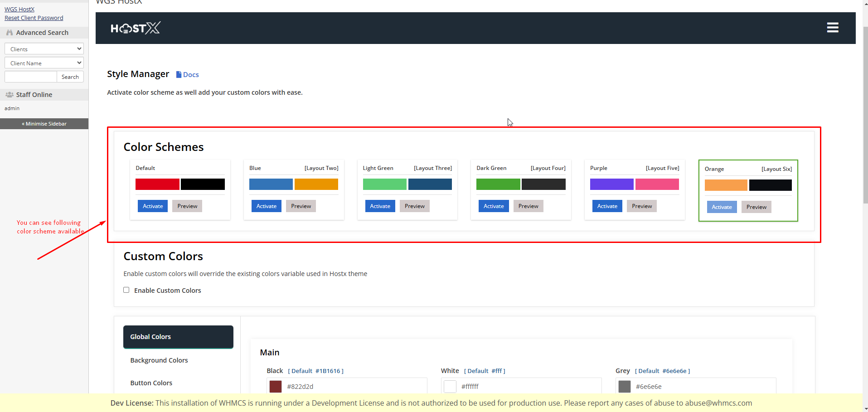
Task: Click the HostX logo
Action: tap(135, 28)
